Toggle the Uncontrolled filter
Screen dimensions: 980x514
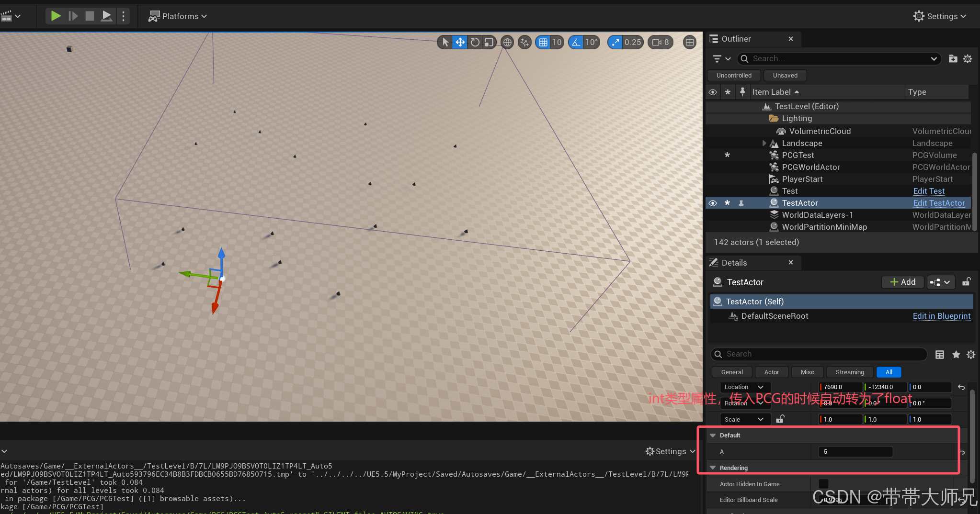pyautogui.click(x=734, y=75)
